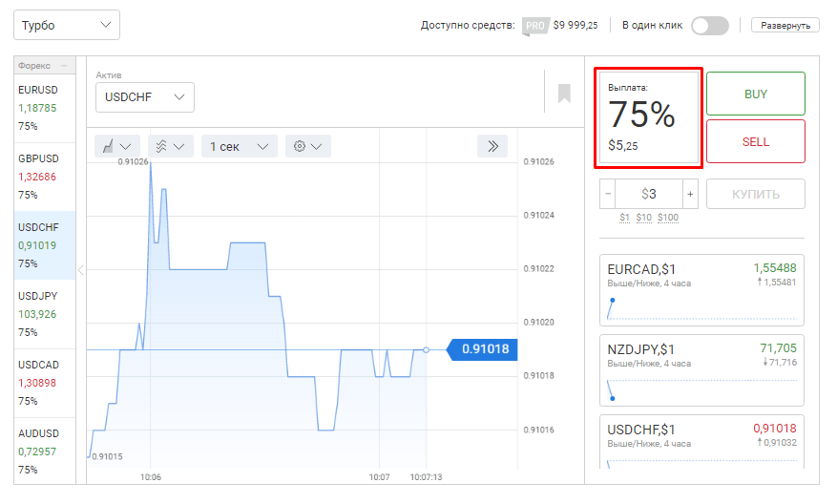The image size is (837, 504).
Task: Collapse the asset list with left arrow
Action: pos(80,270)
